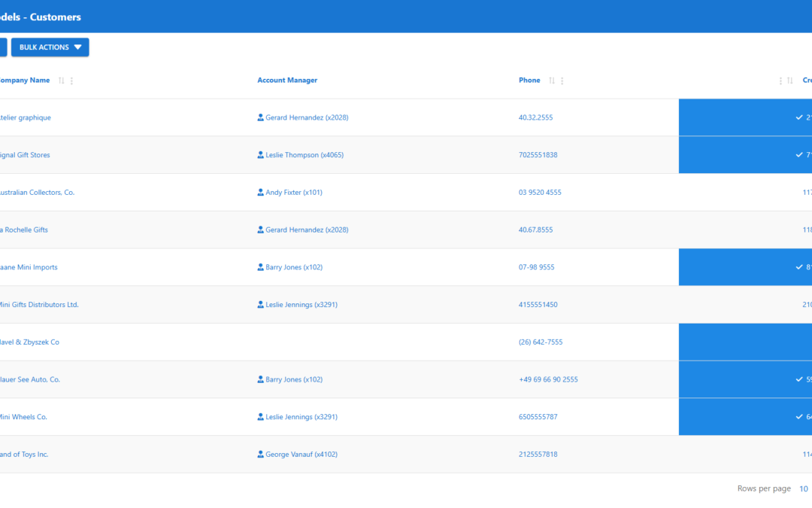Click person icon next to Andy Fixter
This screenshot has width=812, height=508.
260,193
